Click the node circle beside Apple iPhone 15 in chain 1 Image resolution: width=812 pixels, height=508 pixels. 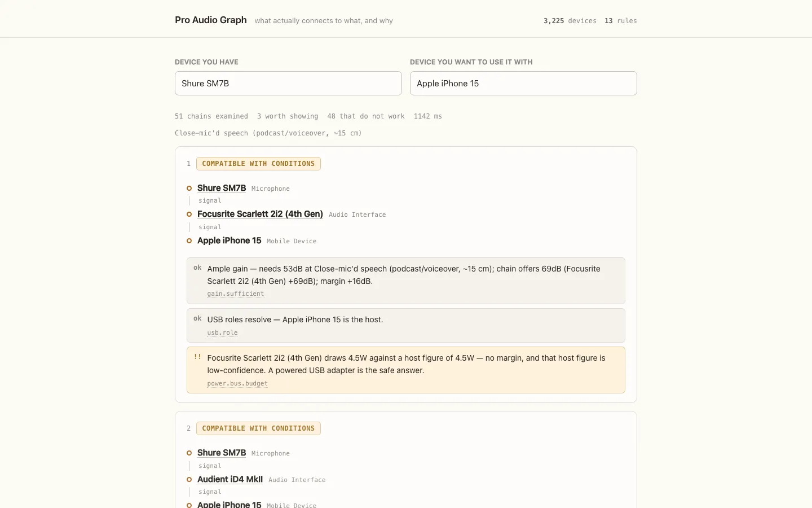189,240
